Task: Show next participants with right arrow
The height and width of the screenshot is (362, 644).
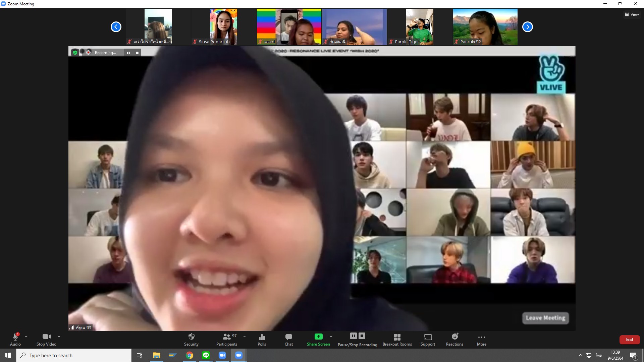Action: (527, 27)
